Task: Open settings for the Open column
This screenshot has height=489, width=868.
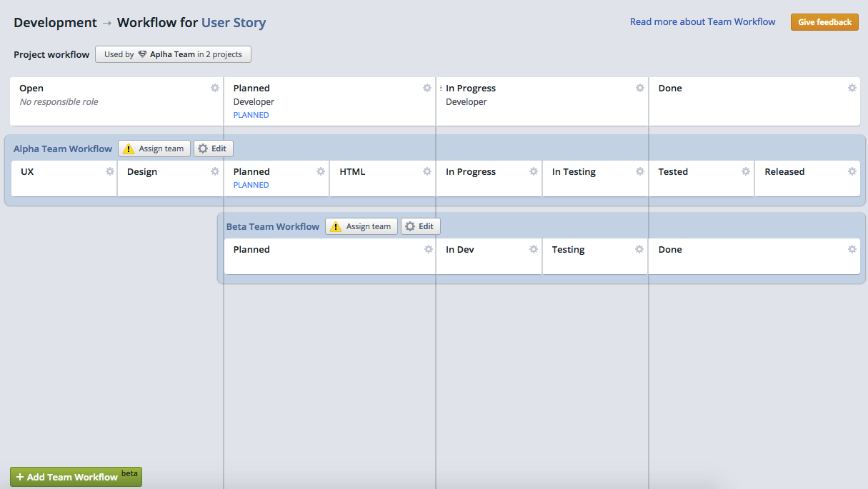Action: (x=215, y=88)
